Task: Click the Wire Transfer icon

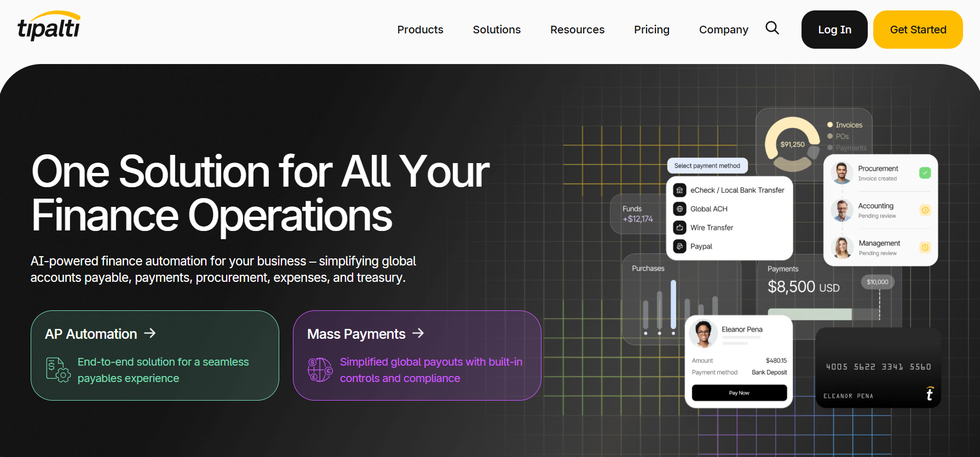Action: [679, 228]
